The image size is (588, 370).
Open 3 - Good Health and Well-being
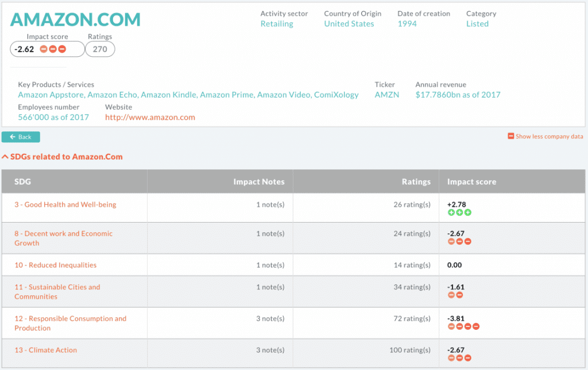[65, 205]
